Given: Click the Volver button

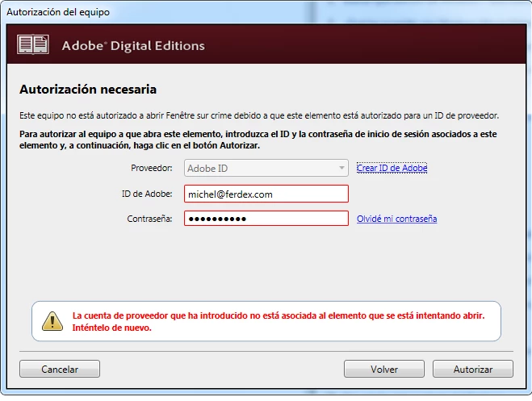Looking at the screenshot, I should [x=384, y=369].
